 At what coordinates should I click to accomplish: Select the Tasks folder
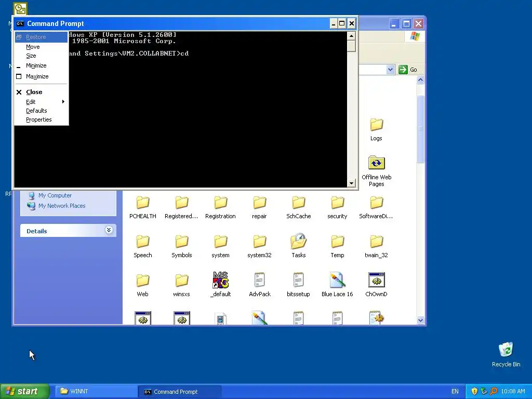click(x=298, y=246)
